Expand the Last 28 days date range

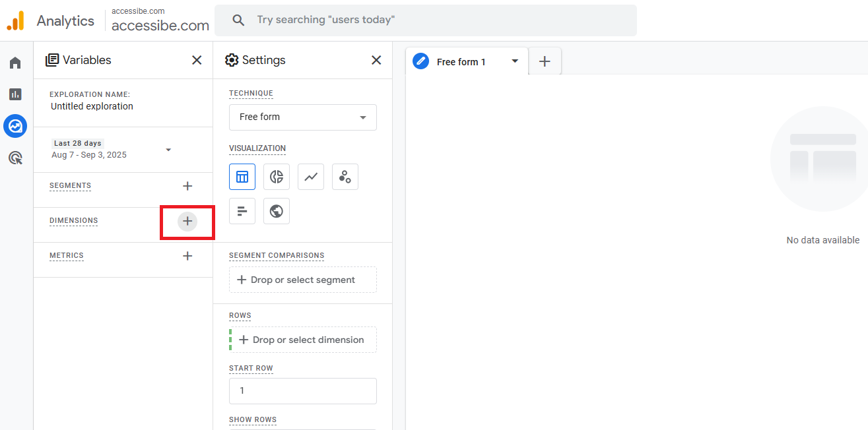[112, 149]
